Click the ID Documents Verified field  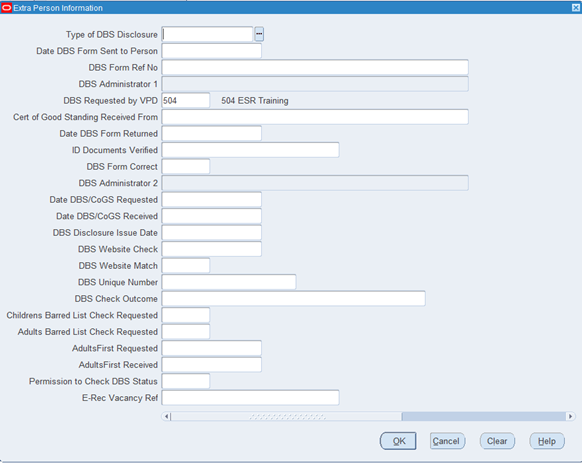[x=251, y=150]
